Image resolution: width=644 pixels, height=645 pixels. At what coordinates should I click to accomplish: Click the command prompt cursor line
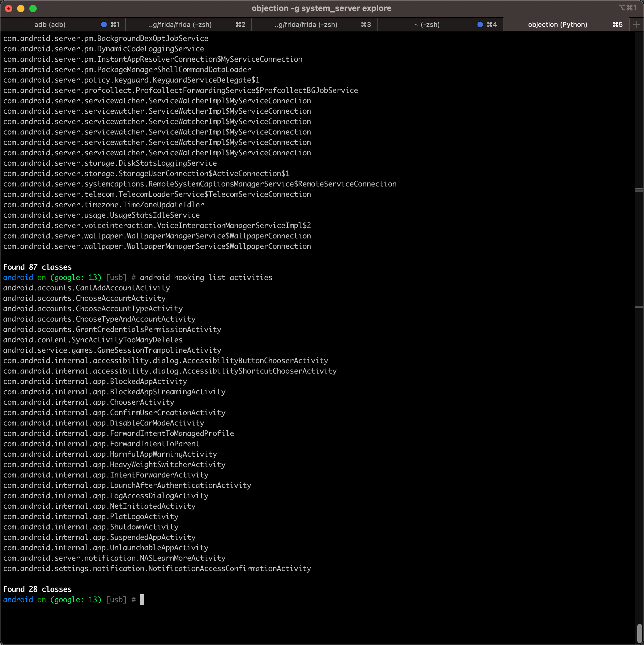(x=73, y=599)
